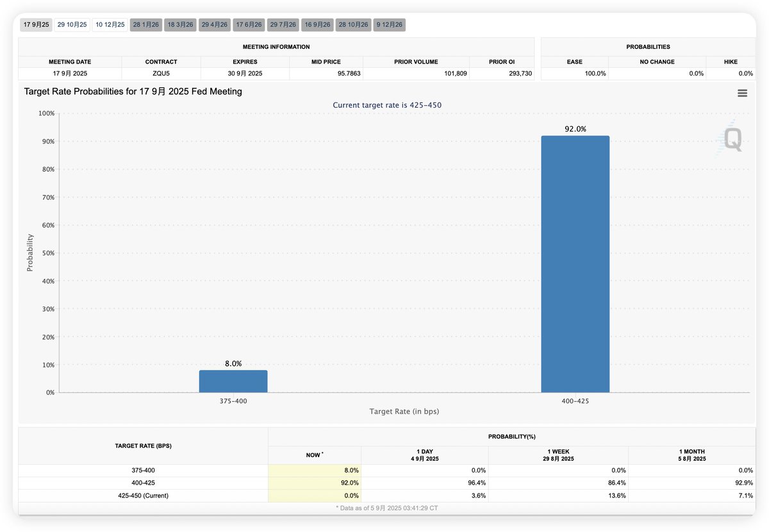
Task: Open the chart hamburger menu icon
Action: point(742,93)
